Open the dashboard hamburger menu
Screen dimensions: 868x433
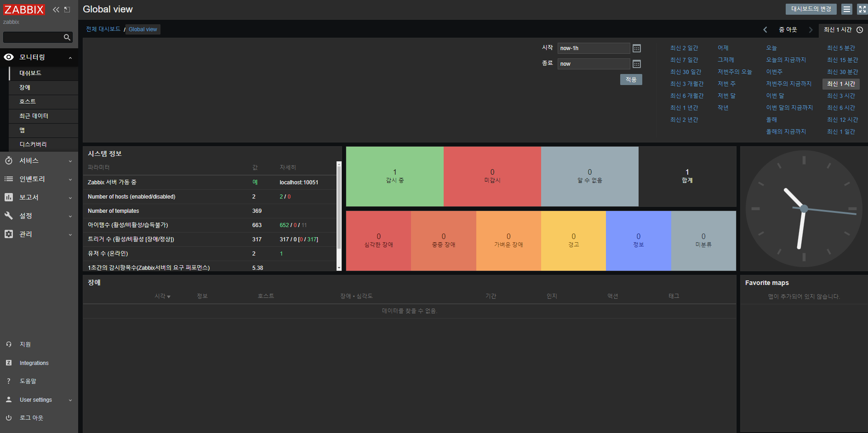847,9
